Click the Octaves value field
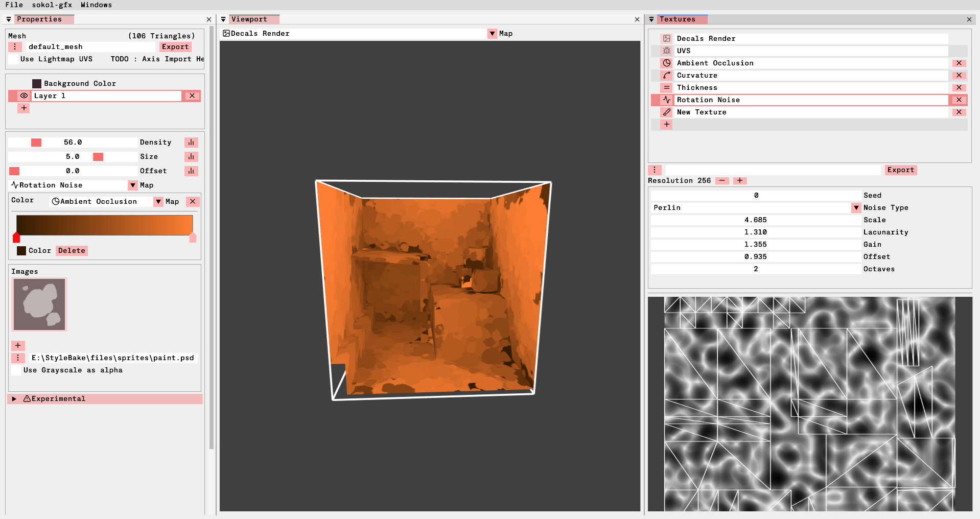The image size is (980, 519). [x=756, y=269]
